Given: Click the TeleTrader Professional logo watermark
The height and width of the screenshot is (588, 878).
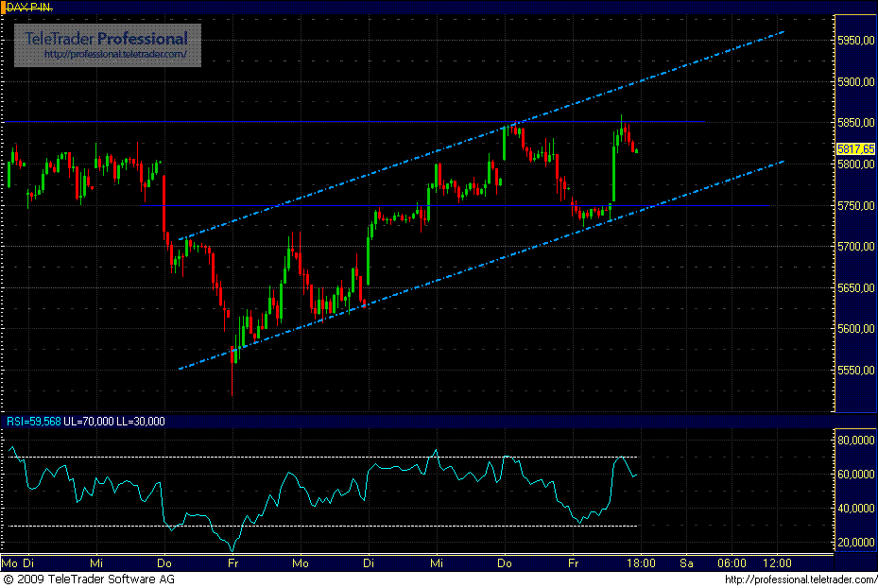Looking at the screenshot, I should 104,40.
